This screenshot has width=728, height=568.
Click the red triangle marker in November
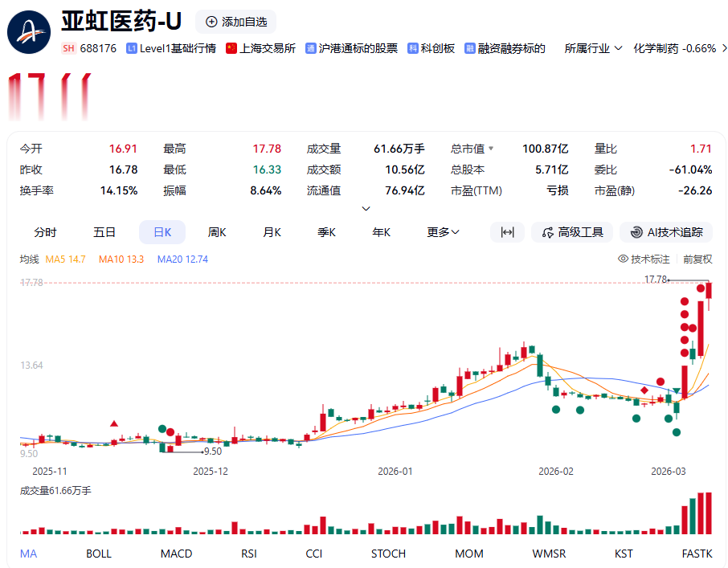click(x=114, y=423)
